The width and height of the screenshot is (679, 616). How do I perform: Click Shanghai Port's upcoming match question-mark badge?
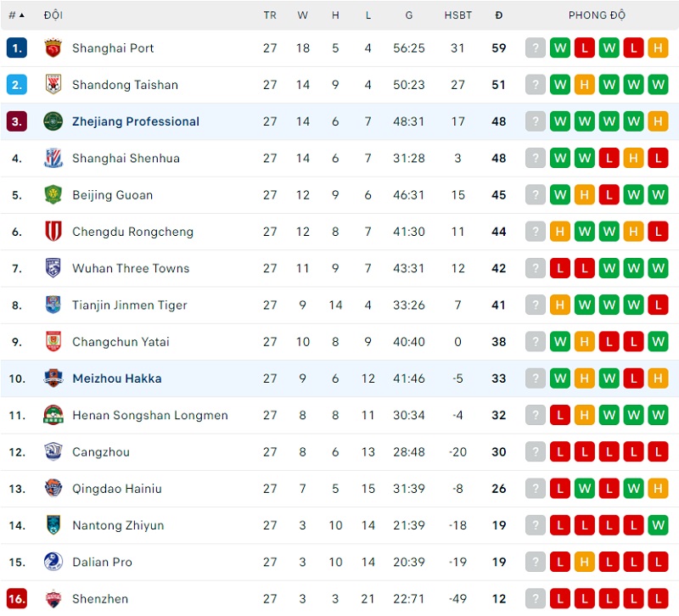[x=535, y=48]
